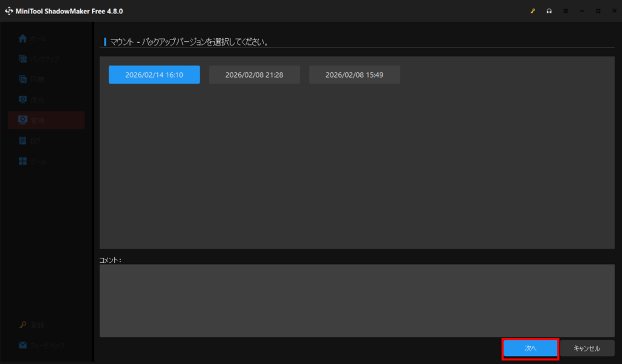Select the 同期 sync icon
The height and width of the screenshot is (364, 622).
[22, 79]
